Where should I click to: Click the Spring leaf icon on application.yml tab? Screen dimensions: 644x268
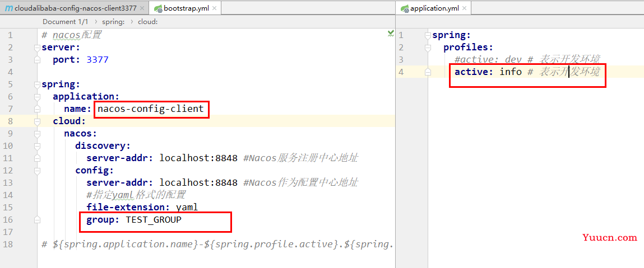[x=404, y=8]
